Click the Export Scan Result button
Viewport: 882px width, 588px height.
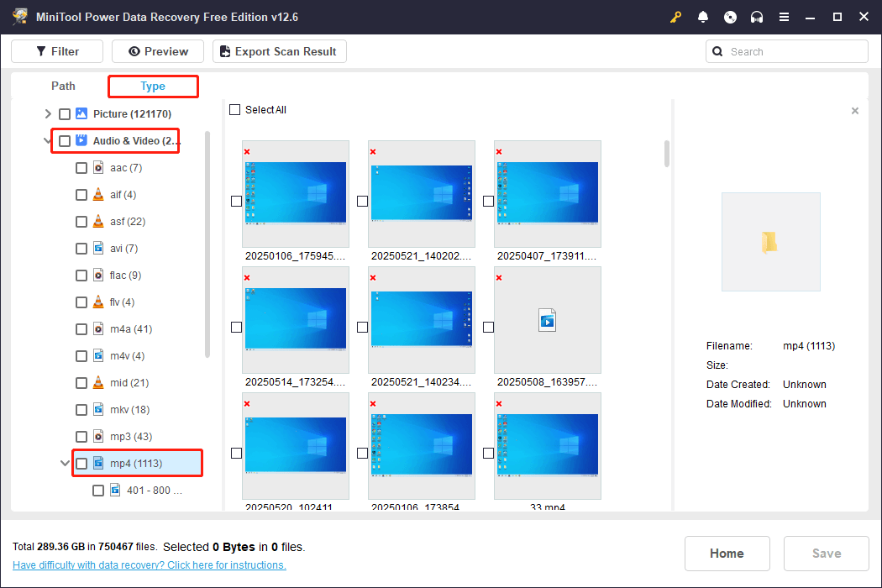(x=279, y=51)
